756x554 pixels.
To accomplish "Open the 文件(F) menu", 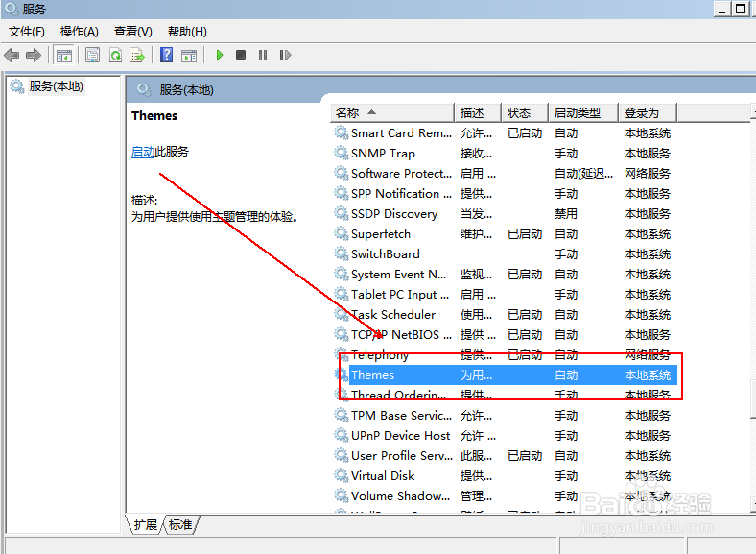I will point(27,32).
